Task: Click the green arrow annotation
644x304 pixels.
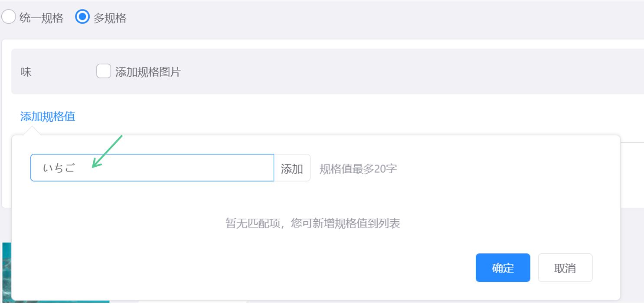Action: (x=107, y=151)
